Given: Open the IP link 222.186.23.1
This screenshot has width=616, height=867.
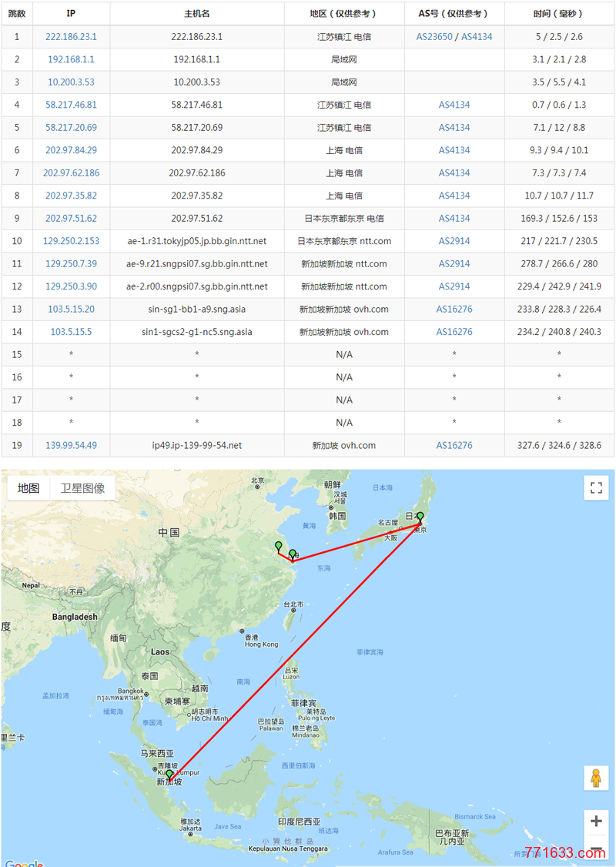Looking at the screenshot, I should 72,37.
